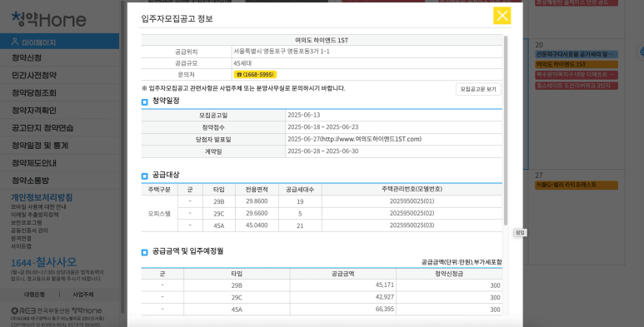Open 보안프로그램 link
644x327 pixels.
27,222
